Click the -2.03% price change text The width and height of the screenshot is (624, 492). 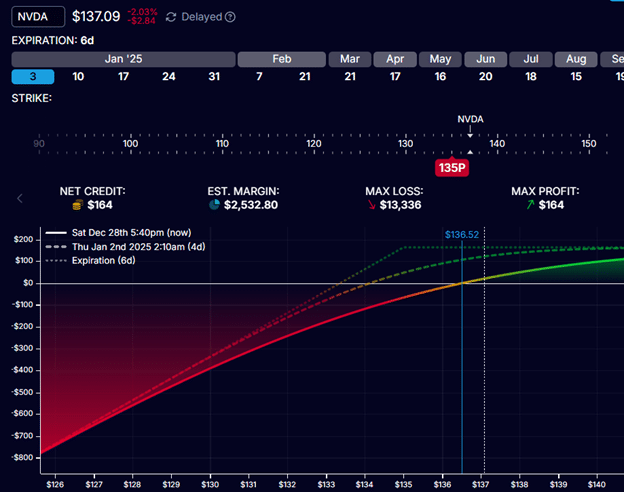coord(142,12)
